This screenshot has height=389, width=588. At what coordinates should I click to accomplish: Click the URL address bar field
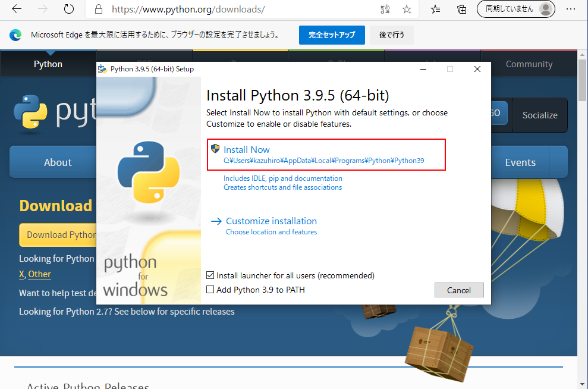238,10
